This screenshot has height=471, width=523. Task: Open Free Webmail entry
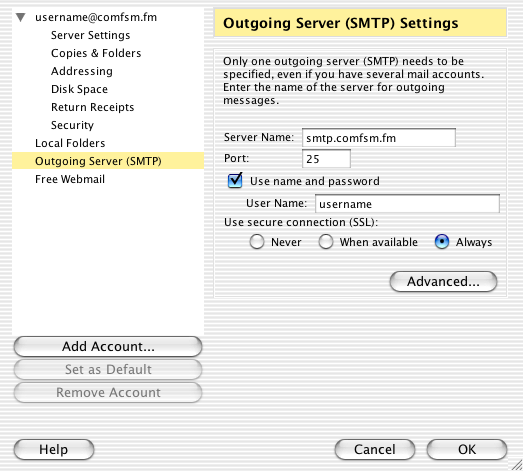pyautogui.click(x=70, y=179)
